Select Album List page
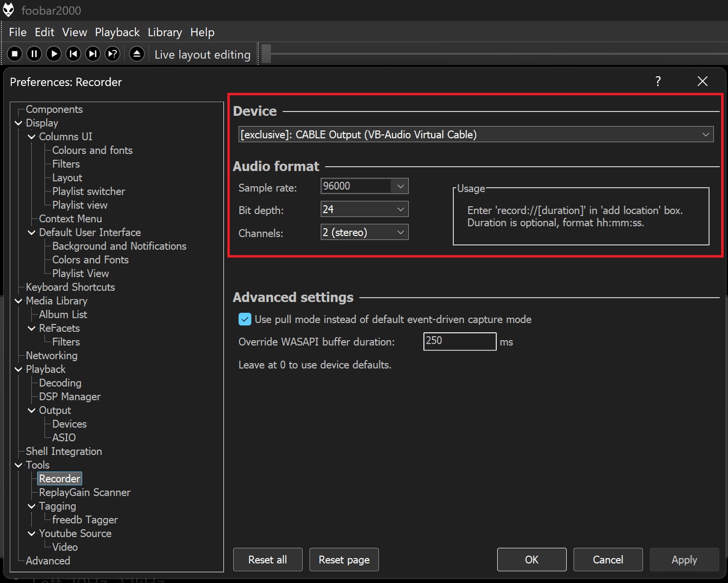 click(x=63, y=315)
